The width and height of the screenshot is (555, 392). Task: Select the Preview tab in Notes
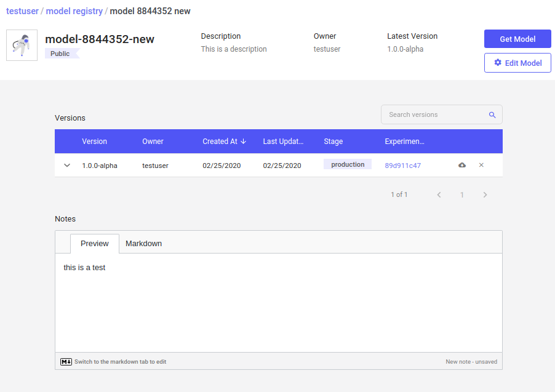[95, 244]
